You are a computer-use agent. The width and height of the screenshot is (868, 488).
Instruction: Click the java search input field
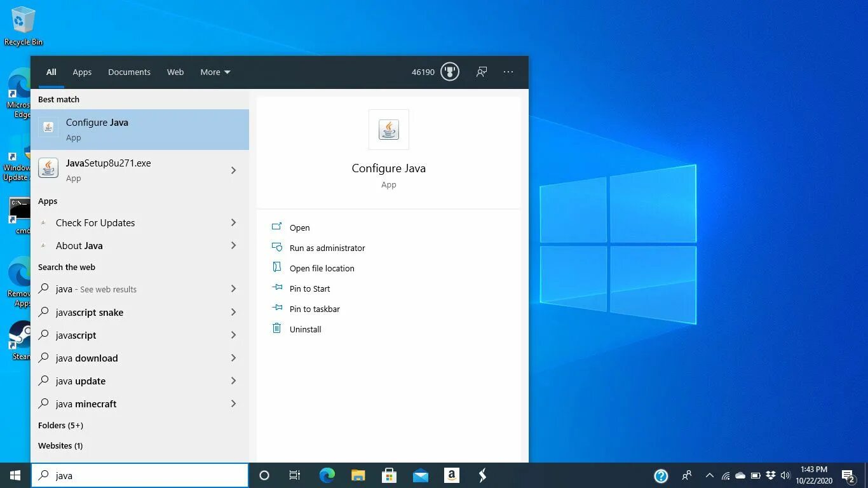pyautogui.click(x=140, y=475)
